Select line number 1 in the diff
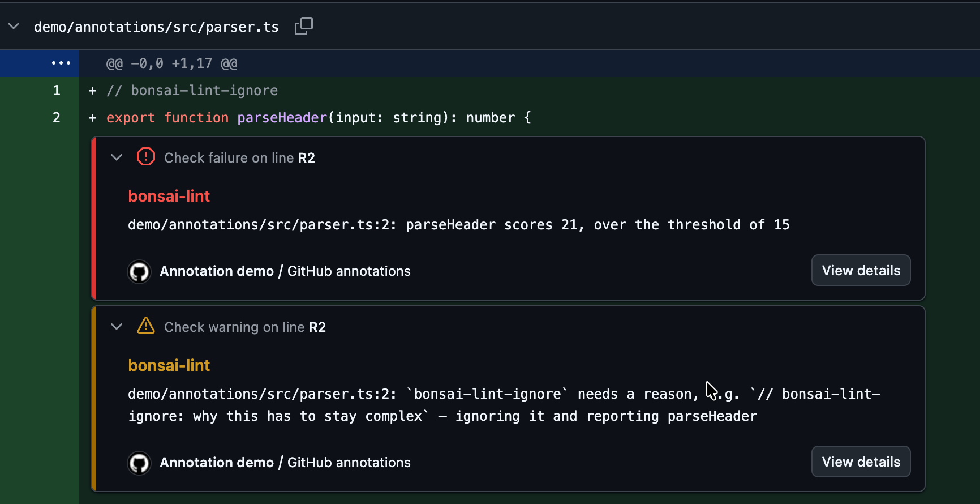This screenshot has width=980, height=504. click(x=57, y=90)
